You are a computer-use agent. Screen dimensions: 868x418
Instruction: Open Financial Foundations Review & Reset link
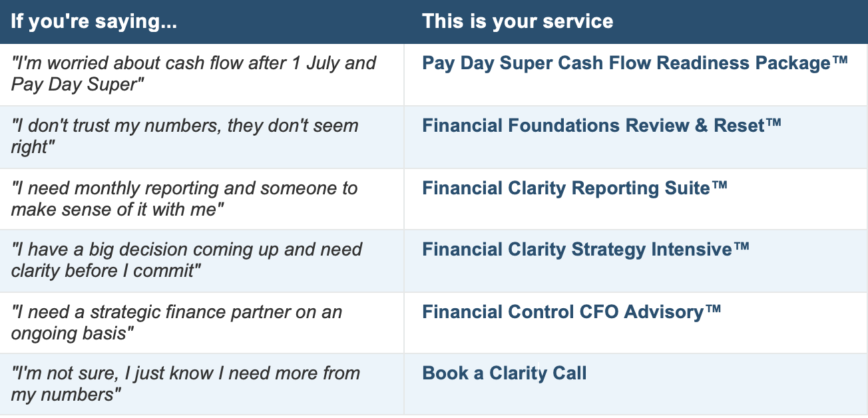click(602, 125)
